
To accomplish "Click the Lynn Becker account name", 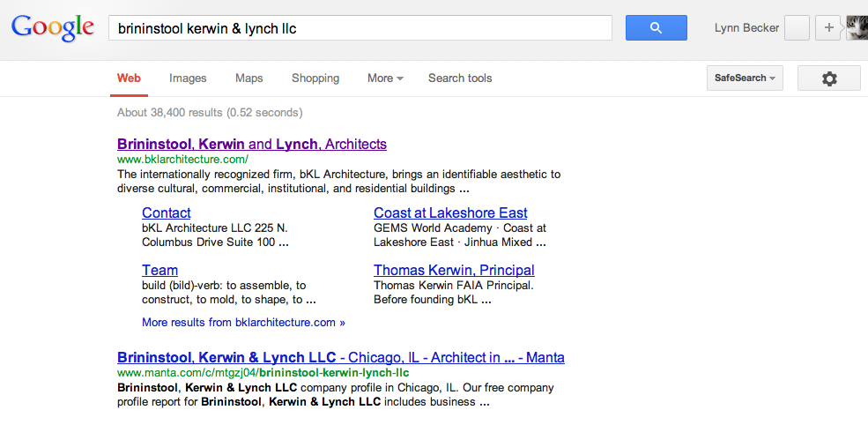I will (746, 27).
